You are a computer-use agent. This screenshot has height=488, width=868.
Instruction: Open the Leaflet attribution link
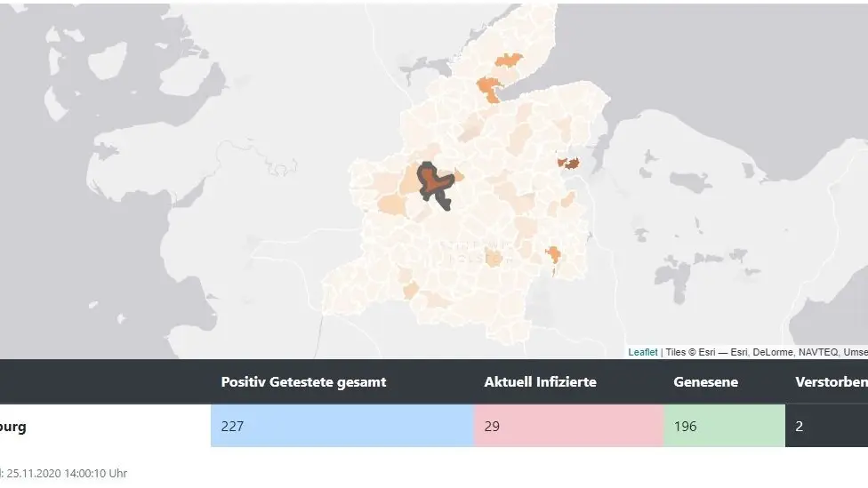(642, 352)
